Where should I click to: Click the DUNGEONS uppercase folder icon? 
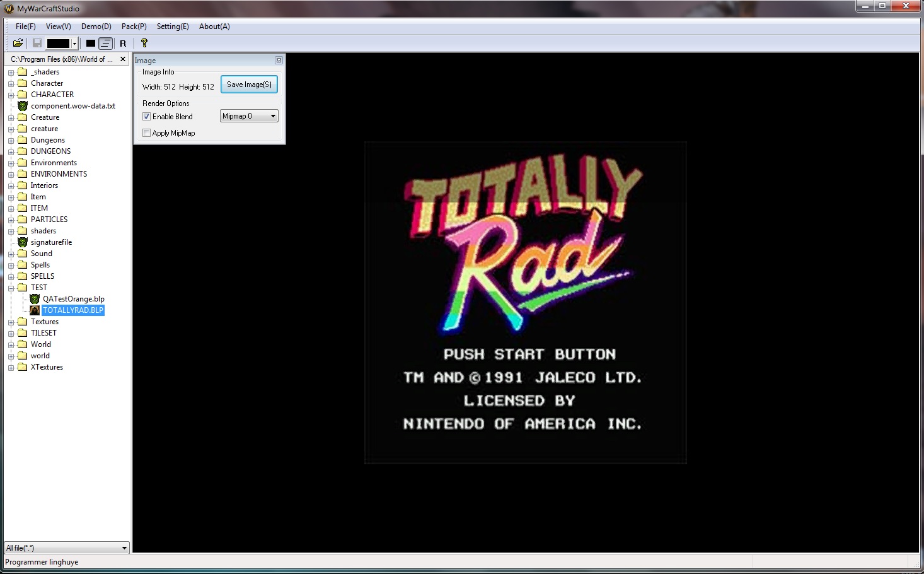[23, 151]
